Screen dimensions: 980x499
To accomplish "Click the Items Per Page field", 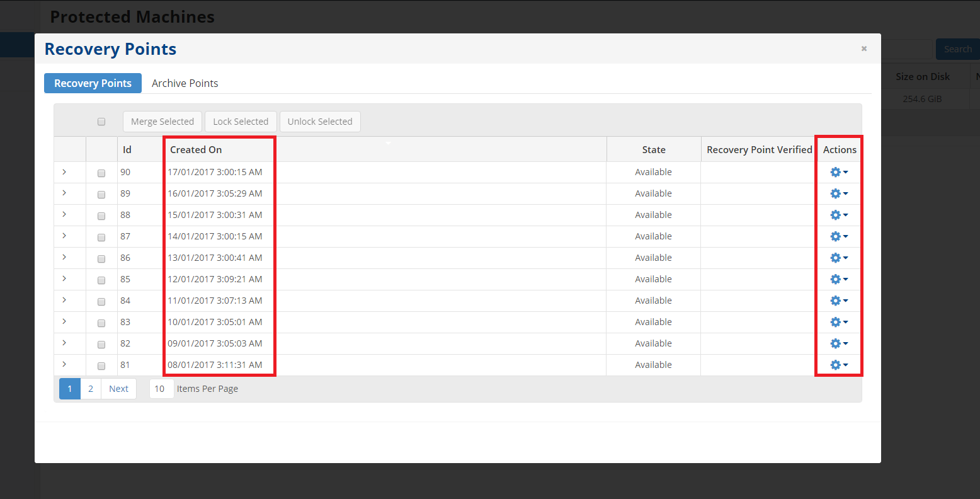I will [x=161, y=389].
